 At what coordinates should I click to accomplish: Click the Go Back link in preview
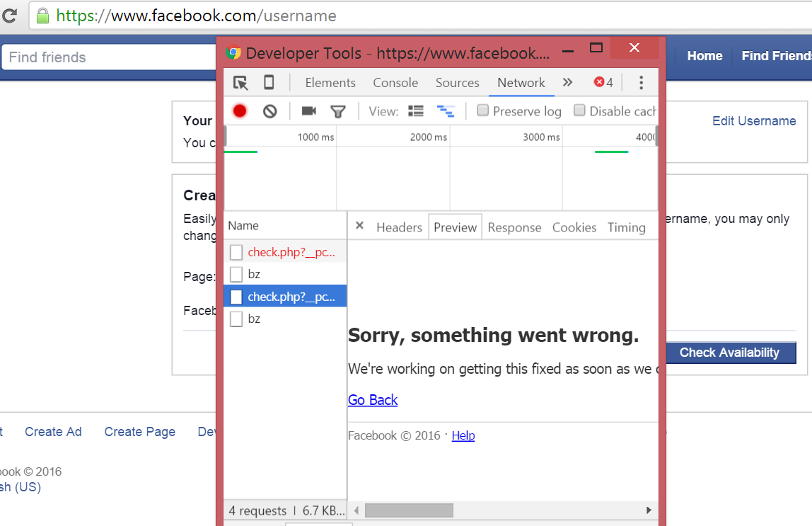[373, 400]
